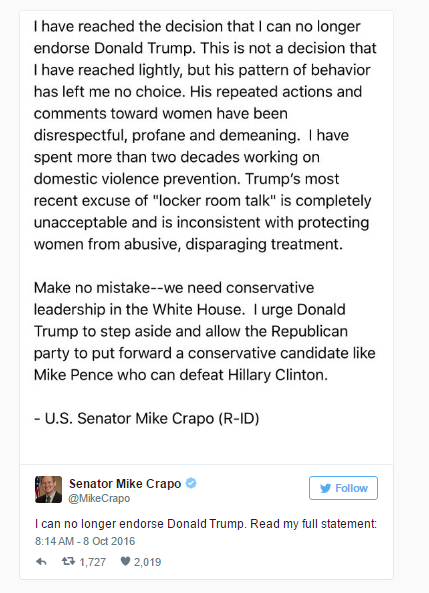The image size is (429, 593).
Task: Click the 1,727 retweet count
Action: 92,562
